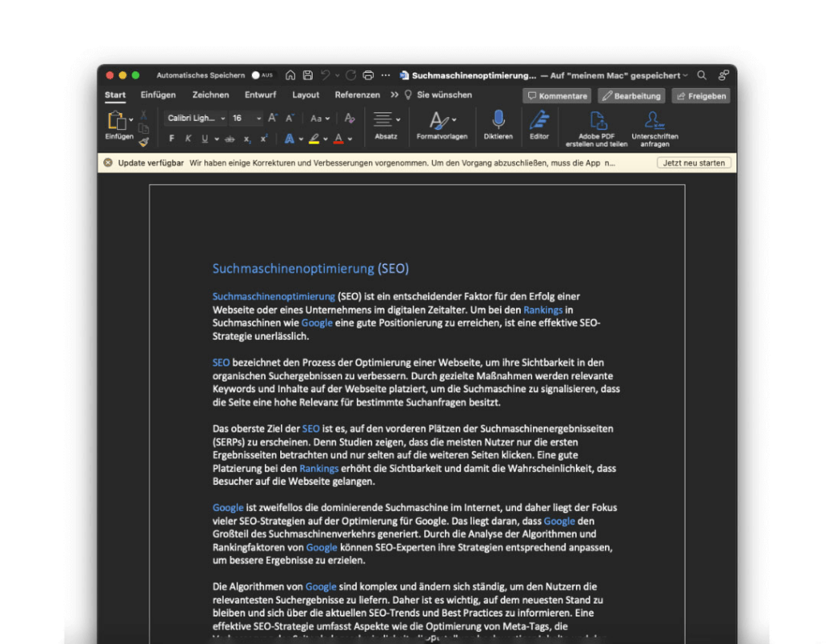This screenshot has width=827, height=644.
Task: Switch to the Einfügen ribbon tab
Action: (158, 94)
